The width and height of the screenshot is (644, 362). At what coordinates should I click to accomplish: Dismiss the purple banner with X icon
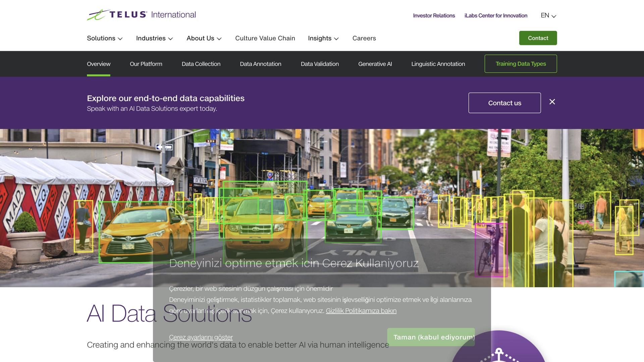pos(552,102)
